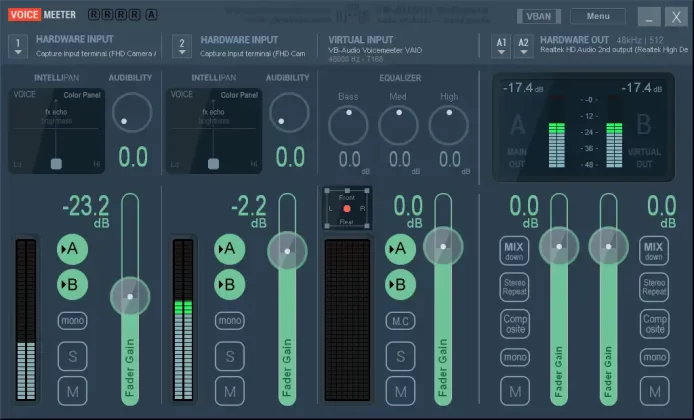
Task: Open Hardware Input 1 device selector
Action: point(18,46)
